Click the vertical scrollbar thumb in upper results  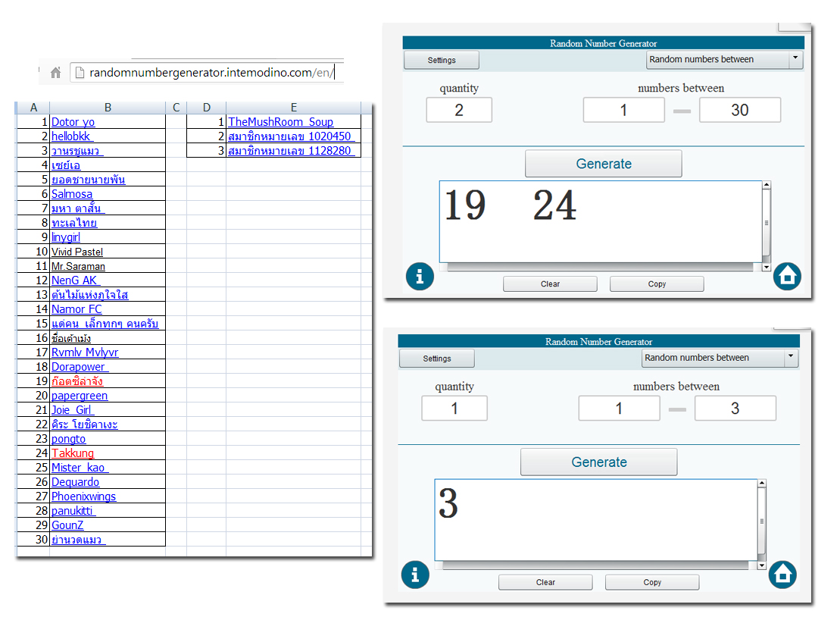coord(767,222)
